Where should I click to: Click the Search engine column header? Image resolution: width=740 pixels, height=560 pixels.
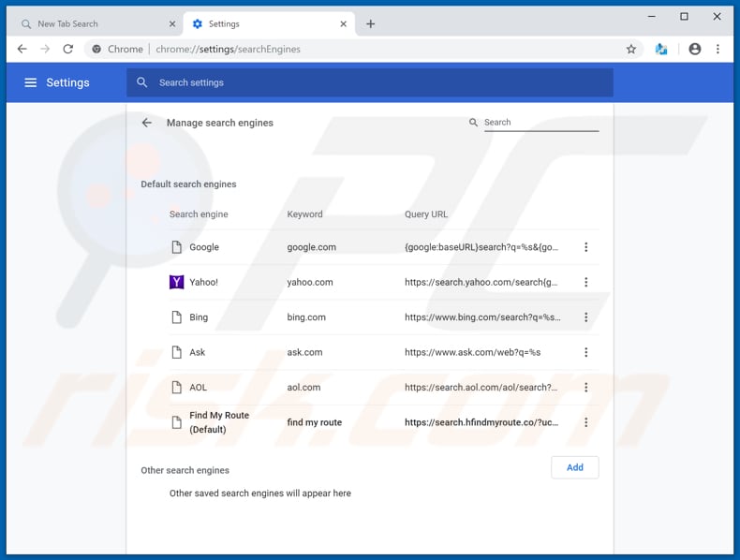point(199,214)
